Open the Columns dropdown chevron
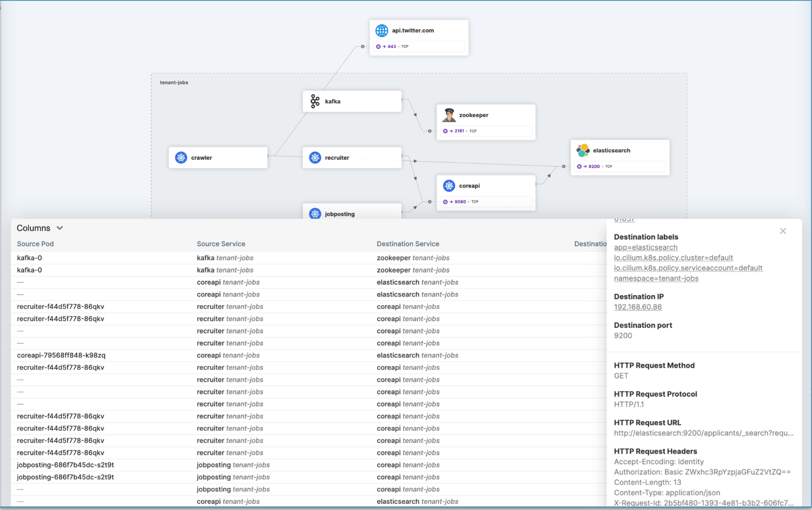Screen dimensions: 812x510 60,228
